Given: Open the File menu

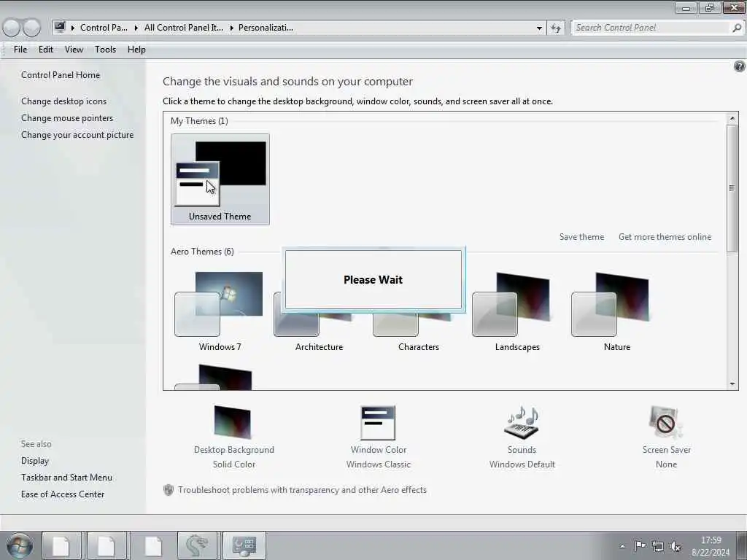Looking at the screenshot, I should 20,50.
